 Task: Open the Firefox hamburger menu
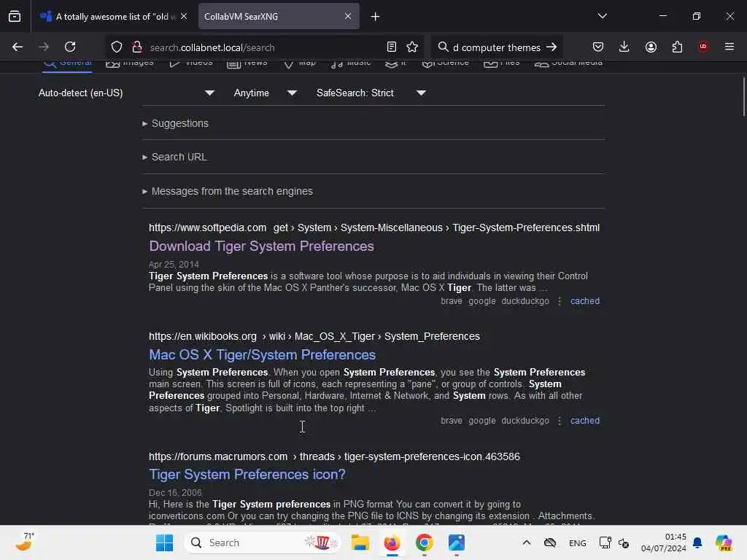coord(729,47)
